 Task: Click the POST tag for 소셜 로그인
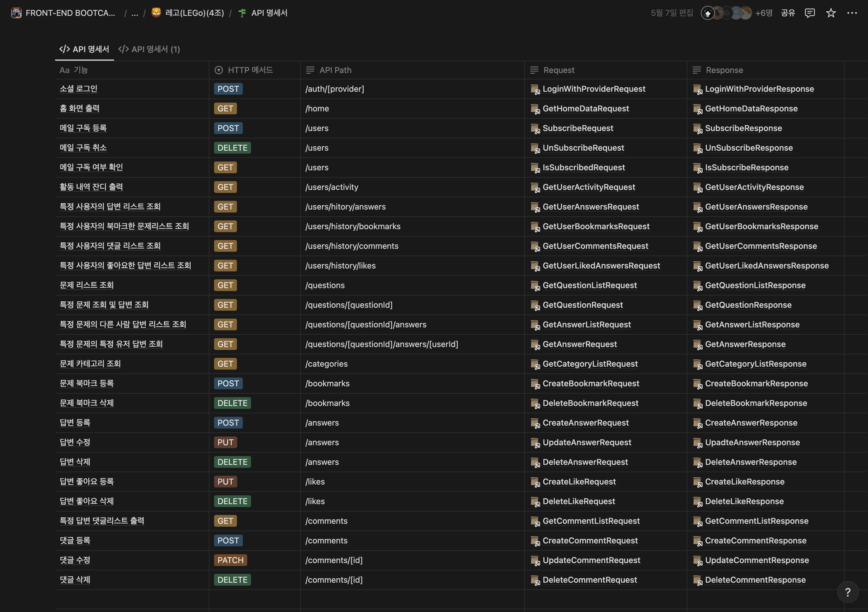228,89
